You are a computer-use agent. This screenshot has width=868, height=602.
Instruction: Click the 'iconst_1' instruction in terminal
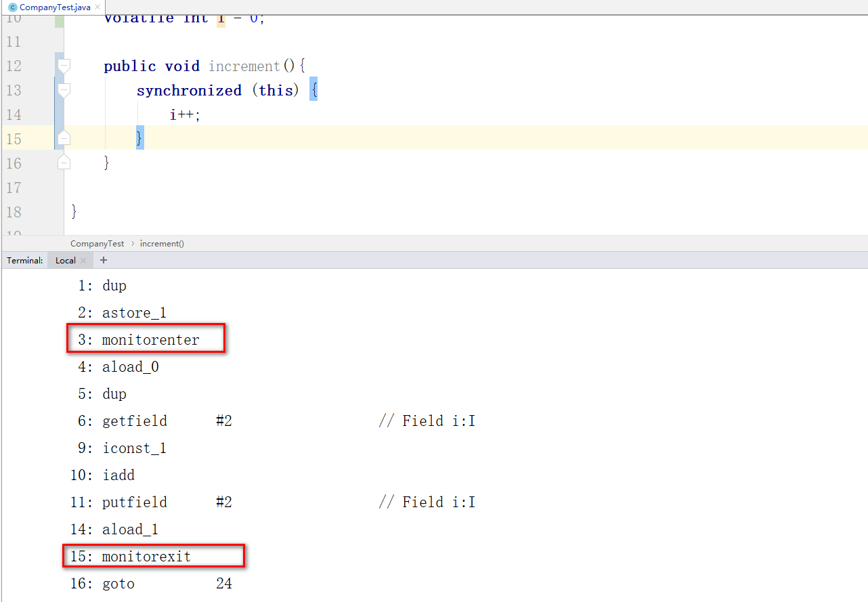tap(134, 448)
